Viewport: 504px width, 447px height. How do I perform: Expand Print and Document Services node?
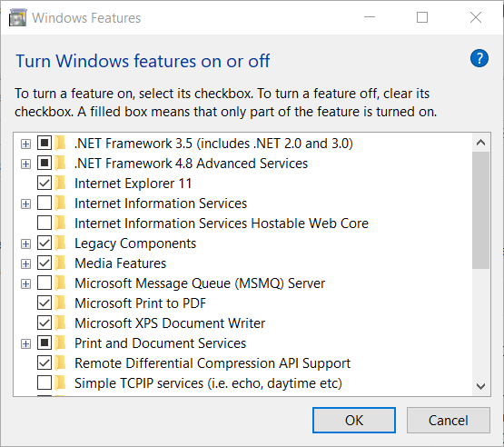[x=25, y=343]
